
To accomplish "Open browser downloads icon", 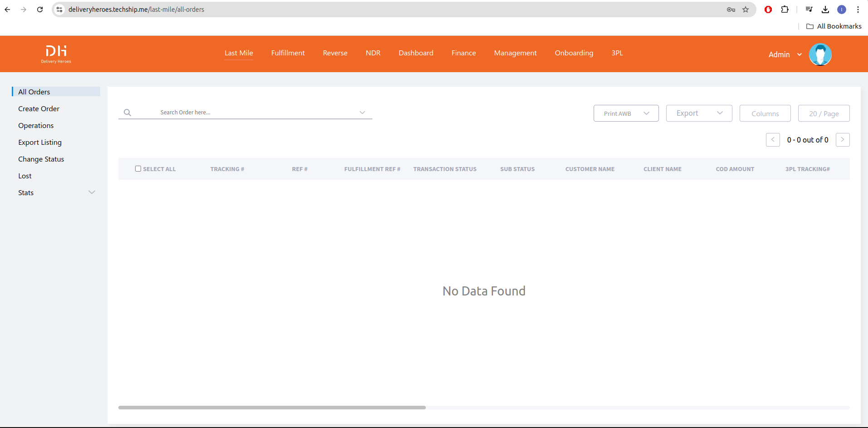I will (x=825, y=10).
